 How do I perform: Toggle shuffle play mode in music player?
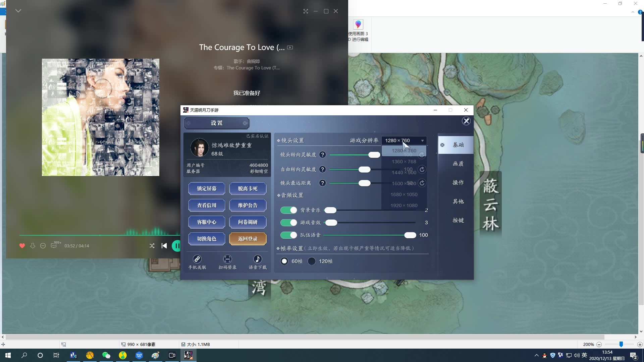click(152, 246)
